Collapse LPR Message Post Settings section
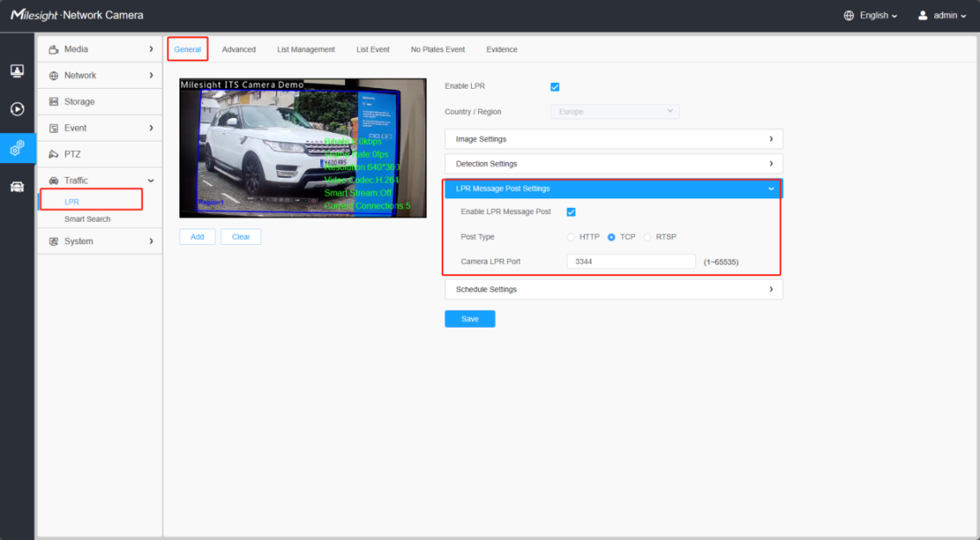The width and height of the screenshot is (980, 540). (613, 189)
